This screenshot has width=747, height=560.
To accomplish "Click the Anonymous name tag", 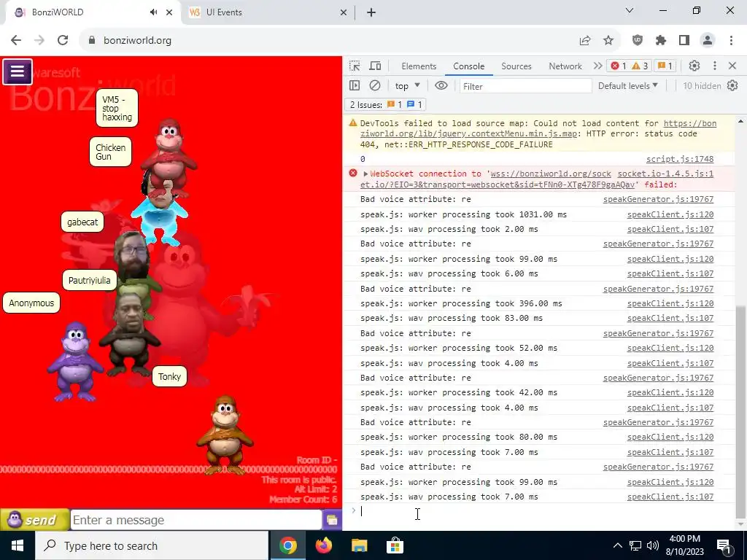I will (31, 303).
